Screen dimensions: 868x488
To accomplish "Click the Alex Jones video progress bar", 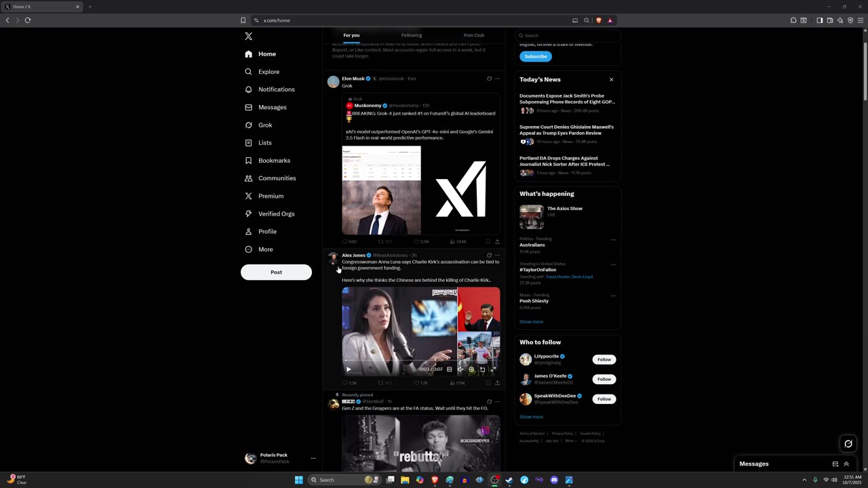I will pos(420,361).
